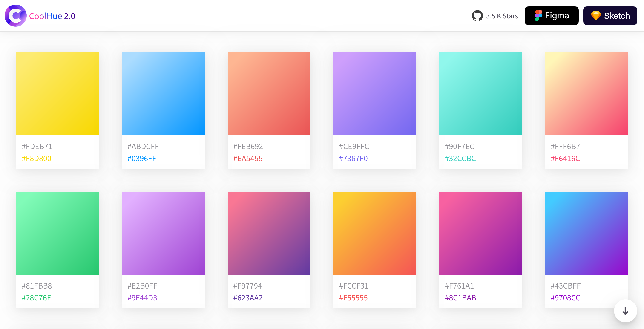644x329 pixels.
Task: Select the blue #ABDCFF gradient swatch
Action: pyautogui.click(x=163, y=94)
